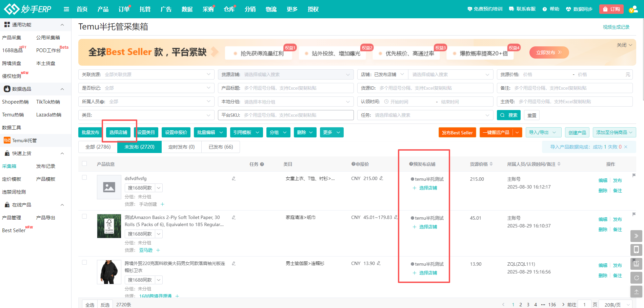Click the help question-mark floating icon
The height and width of the screenshot is (308, 644).
tap(636, 264)
